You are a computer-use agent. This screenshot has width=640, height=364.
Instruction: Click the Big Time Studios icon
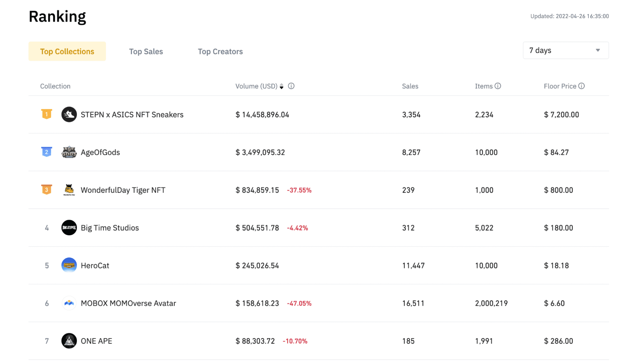point(69,227)
